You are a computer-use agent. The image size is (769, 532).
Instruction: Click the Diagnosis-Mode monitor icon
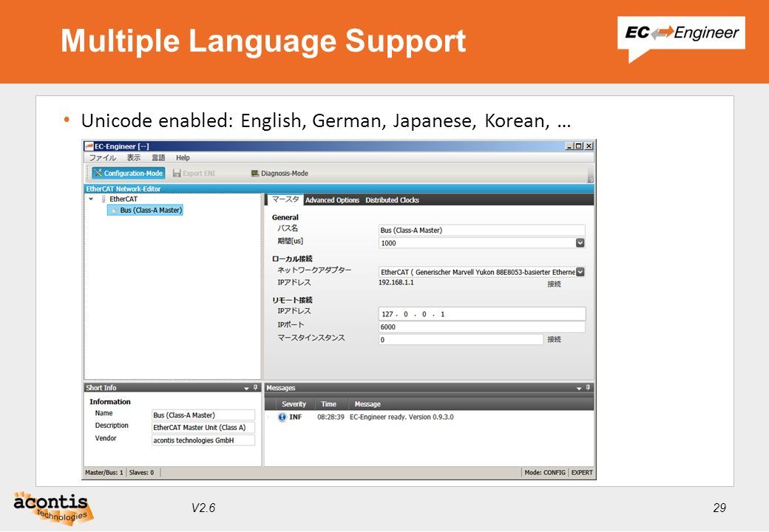pyautogui.click(x=255, y=174)
